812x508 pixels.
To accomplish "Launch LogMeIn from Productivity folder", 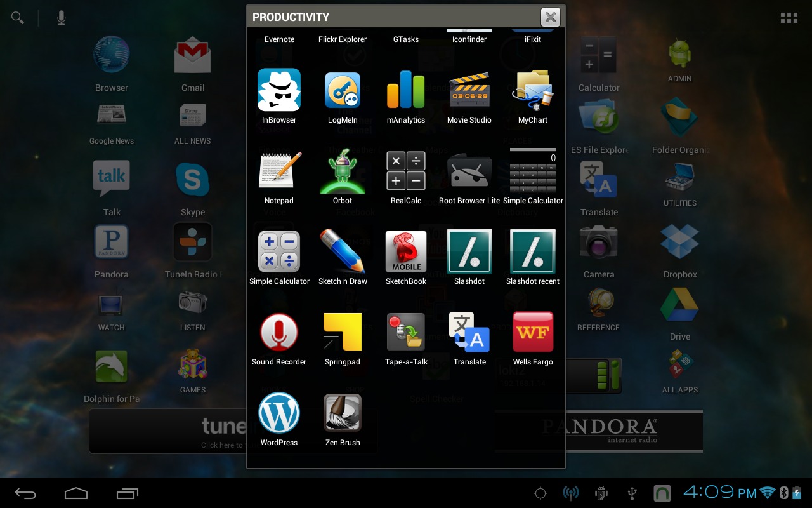I will tap(343, 96).
